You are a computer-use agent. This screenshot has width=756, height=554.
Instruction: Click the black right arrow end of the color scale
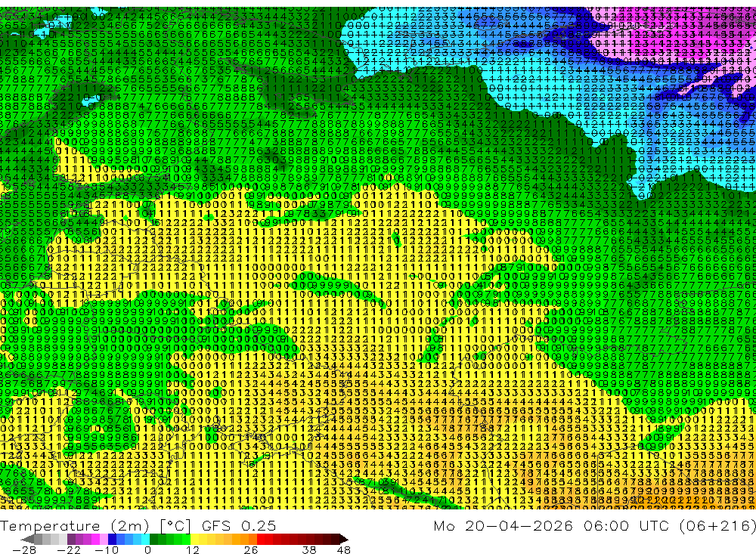[344, 540]
